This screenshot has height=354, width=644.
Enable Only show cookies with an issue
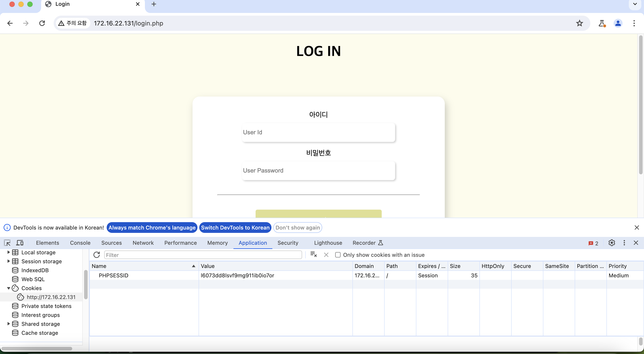tap(338, 255)
